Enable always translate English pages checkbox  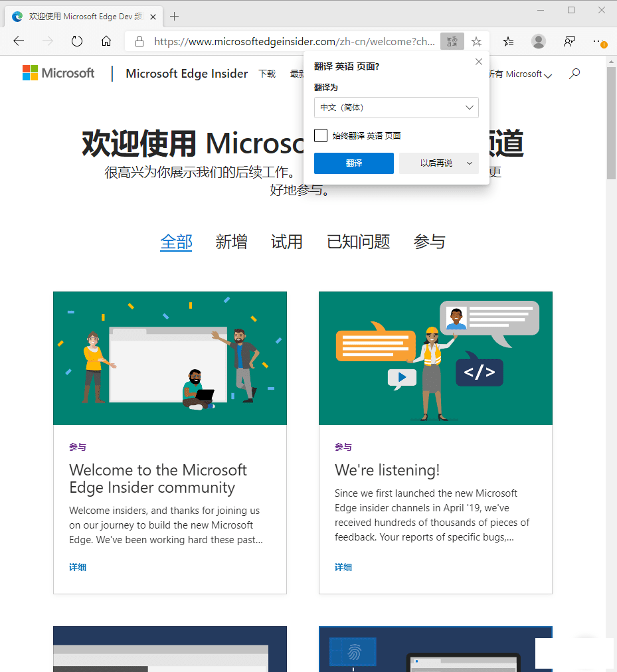[x=321, y=135]
